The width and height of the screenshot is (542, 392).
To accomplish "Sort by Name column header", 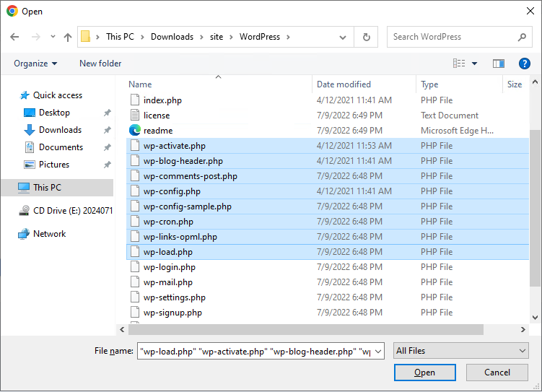I will coord(140,84).
